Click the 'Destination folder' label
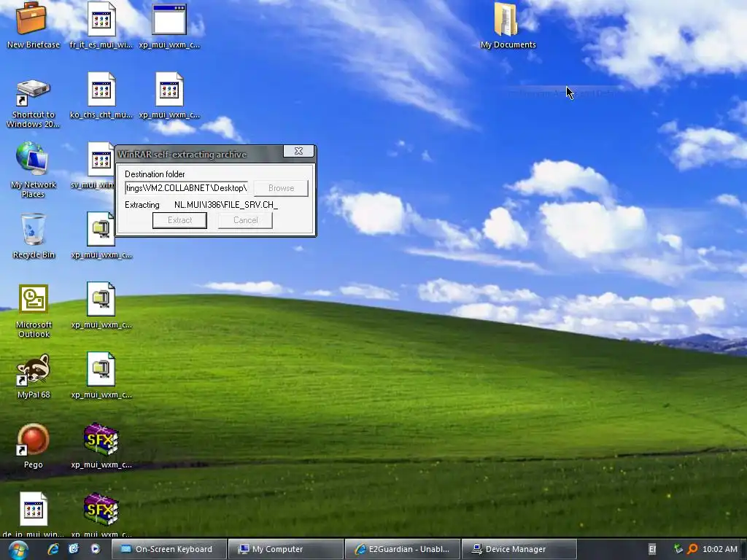The width and height of the screenshot is (747, 560). [155, 174]
